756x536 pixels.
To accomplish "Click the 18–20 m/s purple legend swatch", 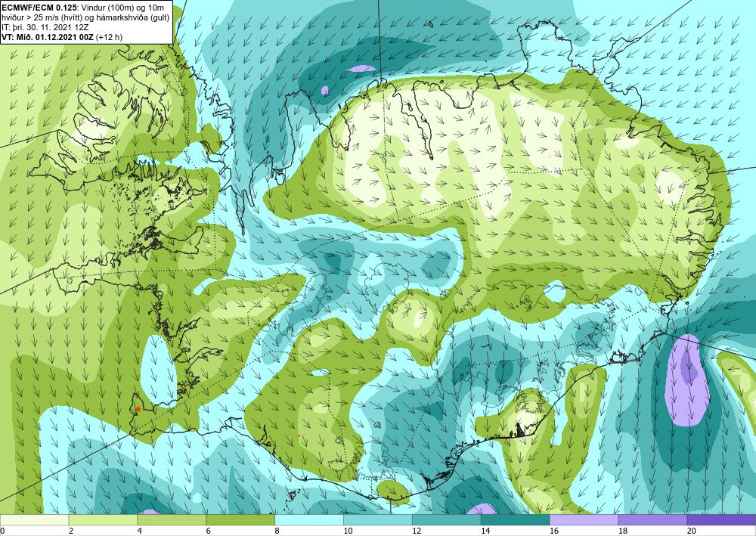I will coord(653,520).
